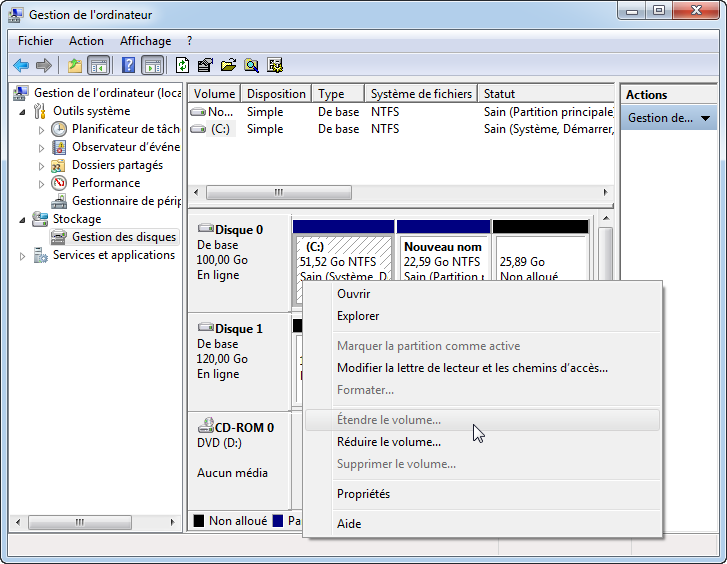
Task: Click the blue Back arrow in toolbar
Action: click(x=21, y=66)
